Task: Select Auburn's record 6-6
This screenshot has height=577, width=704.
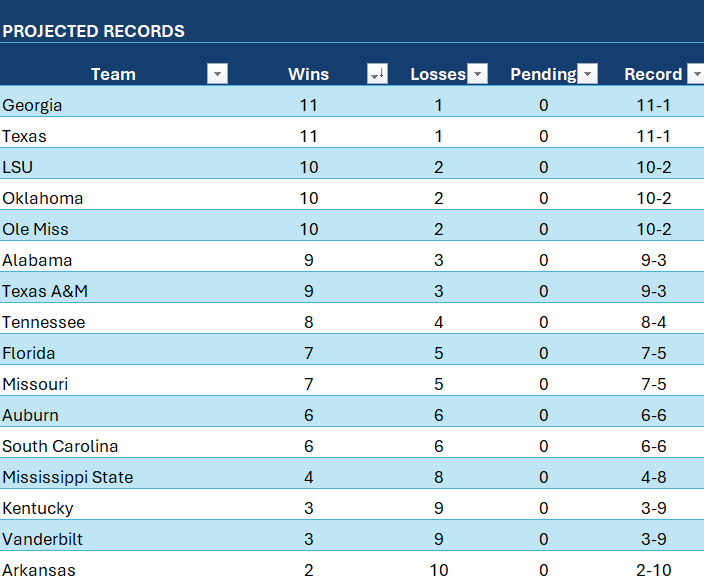Action: click(x=653, y=415)
